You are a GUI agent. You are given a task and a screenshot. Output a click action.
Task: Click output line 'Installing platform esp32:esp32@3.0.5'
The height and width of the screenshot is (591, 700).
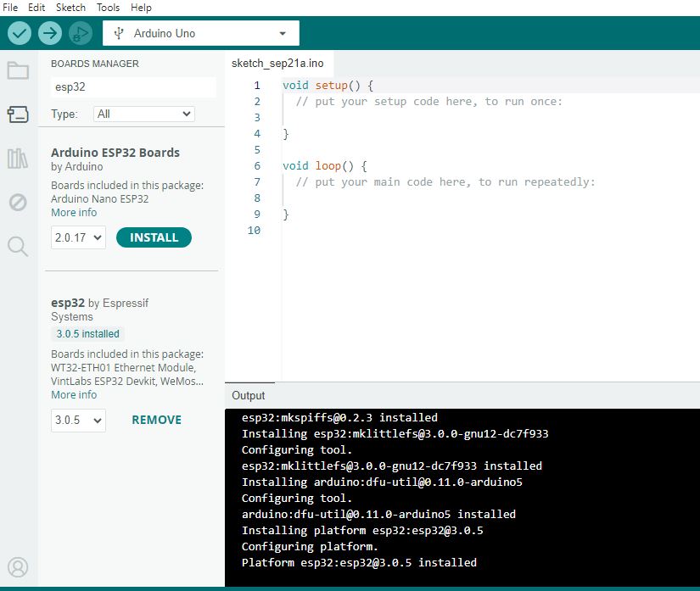coord(362,530)
